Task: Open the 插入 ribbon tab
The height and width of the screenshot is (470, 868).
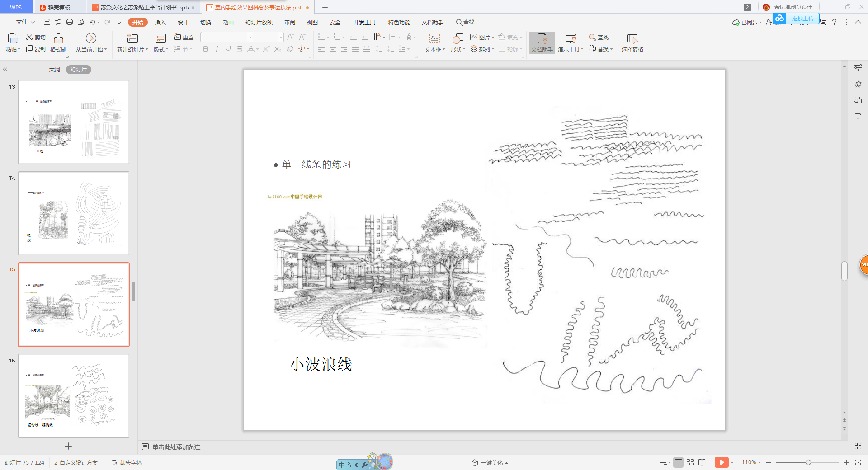Action: [160, 22]
